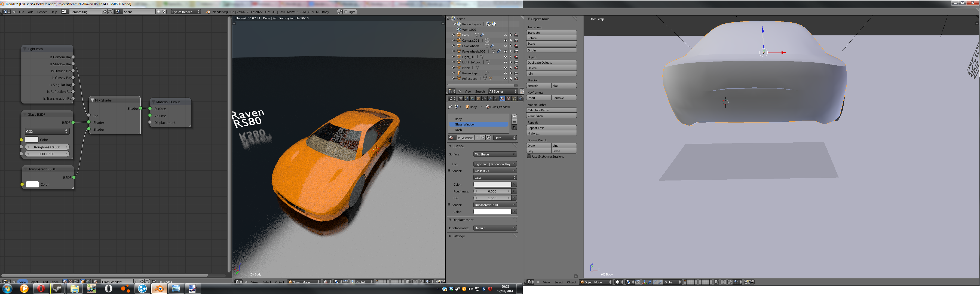Open the World properties tab icon
980x294 pixels.
(x=473, y=99)
